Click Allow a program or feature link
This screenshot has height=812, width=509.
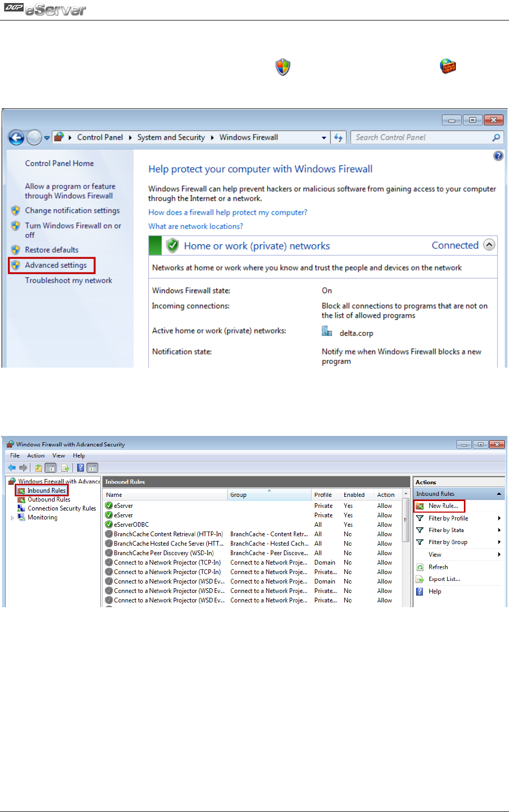click(x=70, y=191)
